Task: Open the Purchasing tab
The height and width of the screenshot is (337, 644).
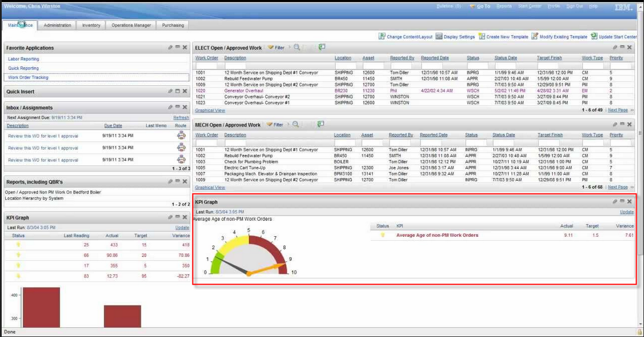Action: (173, 25)
